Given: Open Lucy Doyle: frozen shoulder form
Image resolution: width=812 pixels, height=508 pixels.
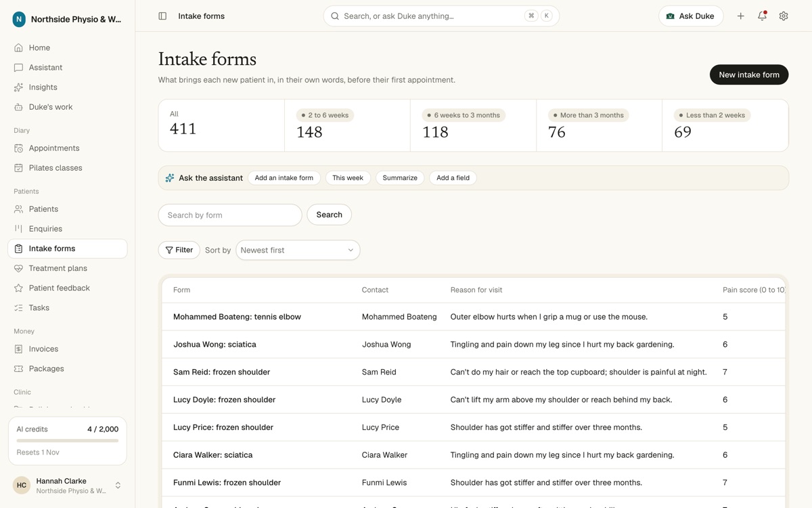Looking at the screenshot, I should 224,400.
